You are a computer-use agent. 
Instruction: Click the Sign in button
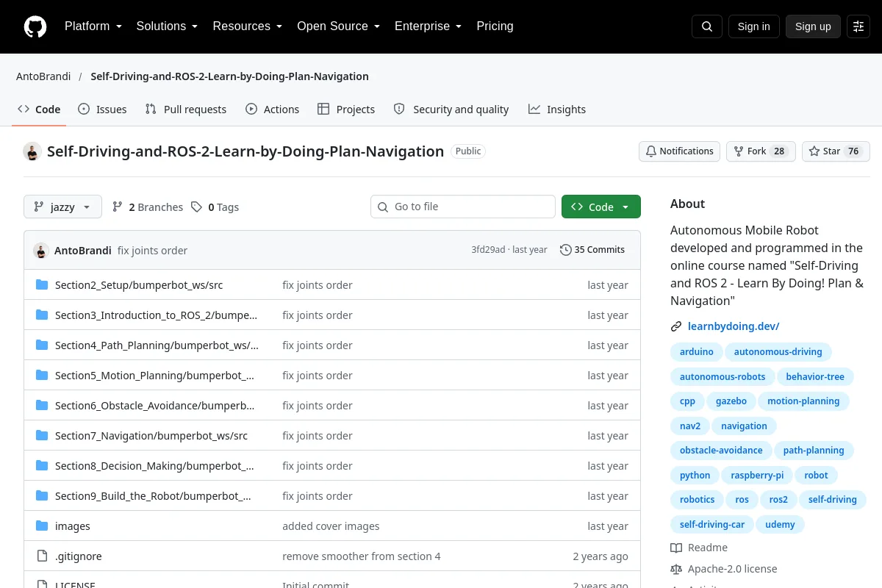753,26
